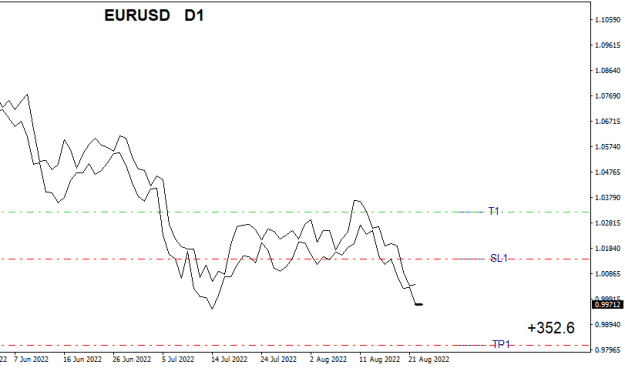Click the 0.98940 price axis label
625x368 pixels.
[x=608, y=325]
